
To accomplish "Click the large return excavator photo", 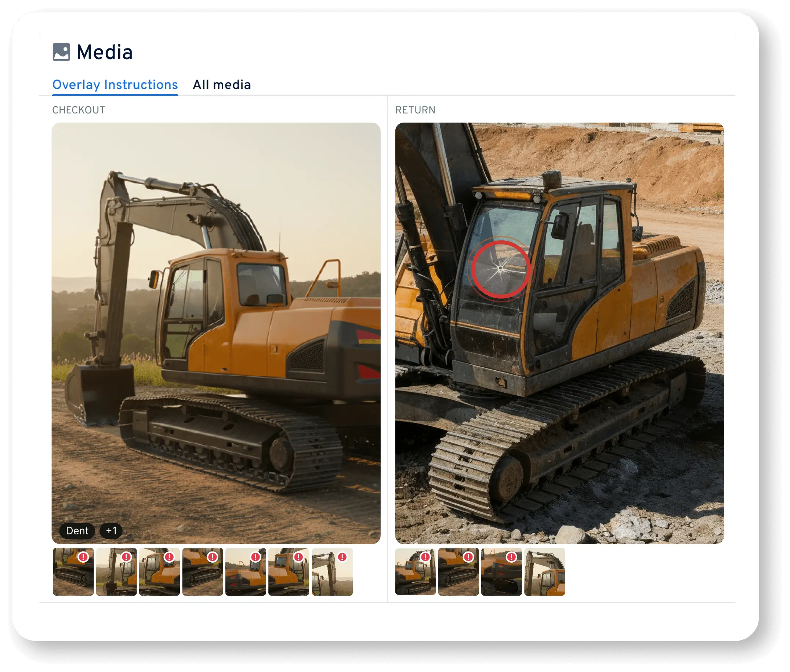I will click(559, 333).
